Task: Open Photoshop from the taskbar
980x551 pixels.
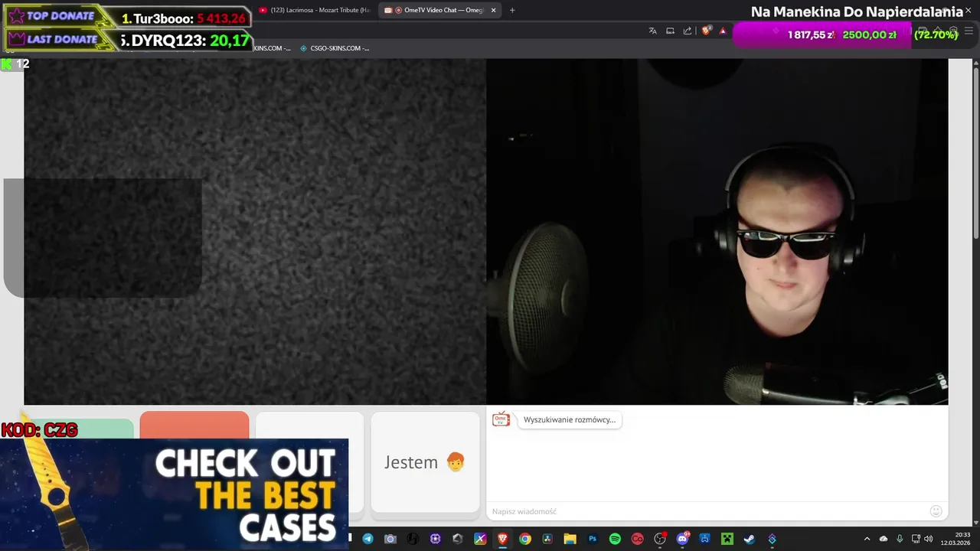Action: click(x=592, y=539)
